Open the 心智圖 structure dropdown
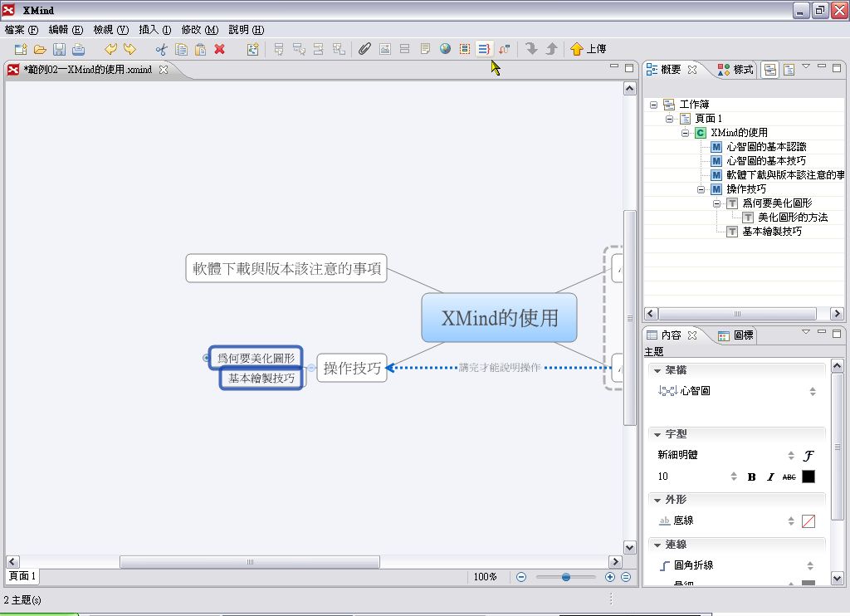 tap(813, 391)
